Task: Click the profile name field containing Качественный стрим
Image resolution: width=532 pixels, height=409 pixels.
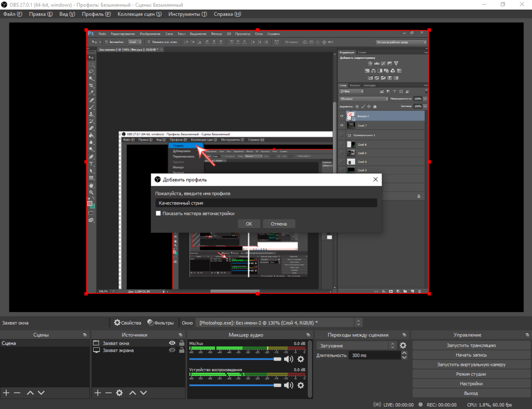Action: 266,203
